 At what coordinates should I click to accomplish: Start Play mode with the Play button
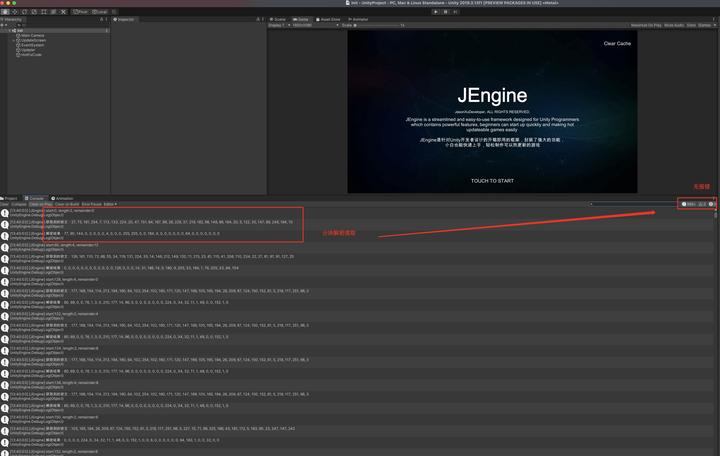pos(436,11)
